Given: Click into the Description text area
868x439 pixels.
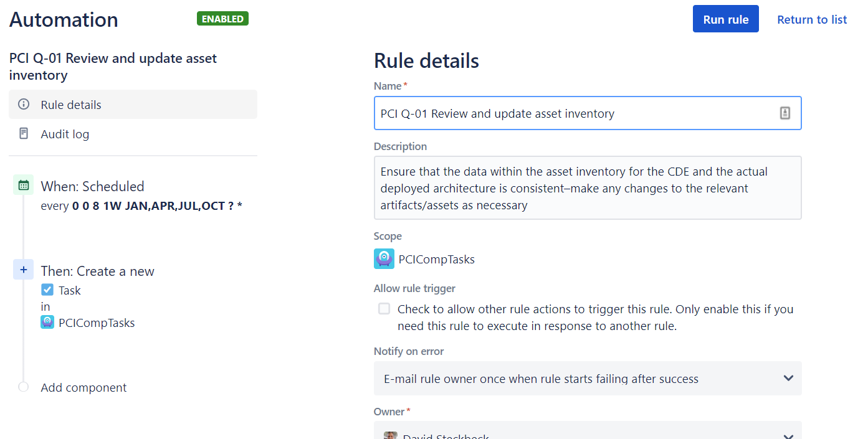Looking at the screenshot, I should [x=588, y=188].
